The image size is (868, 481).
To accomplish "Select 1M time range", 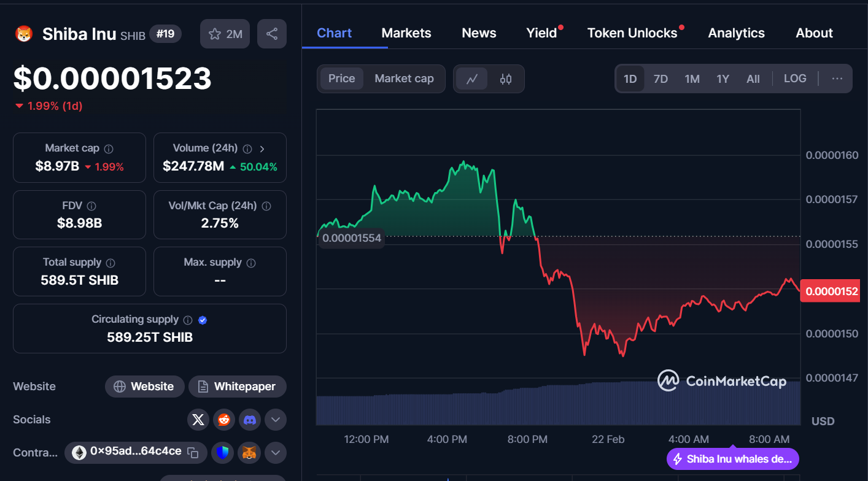I will coord(692,79).
